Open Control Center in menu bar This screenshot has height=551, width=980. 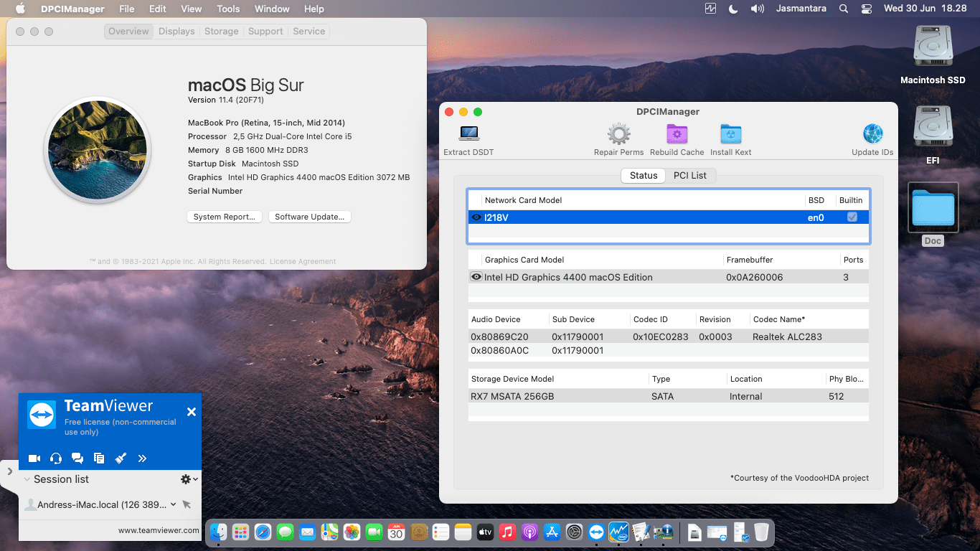867,9
